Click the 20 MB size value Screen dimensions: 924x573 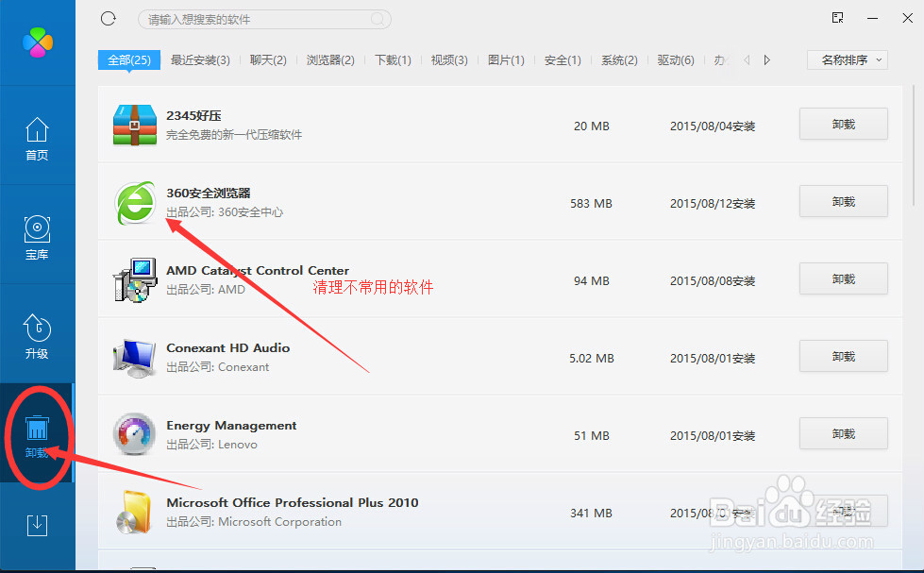592,126
